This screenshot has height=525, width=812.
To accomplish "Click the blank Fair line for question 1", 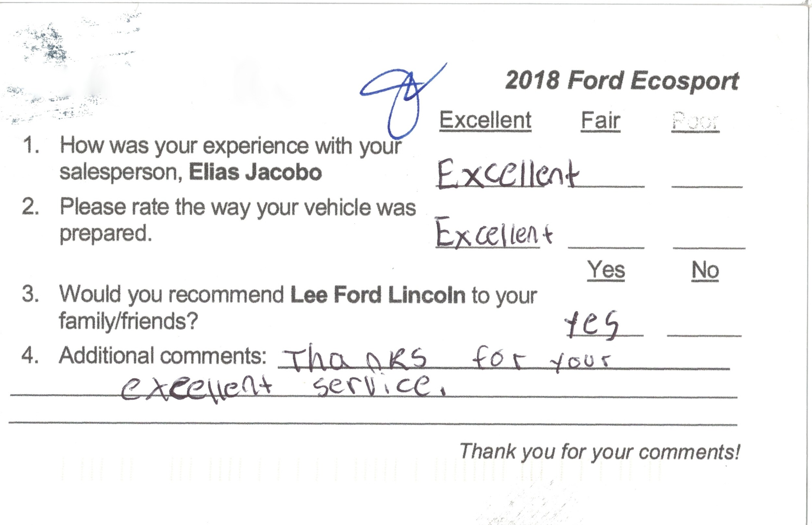I will (608, 186).
